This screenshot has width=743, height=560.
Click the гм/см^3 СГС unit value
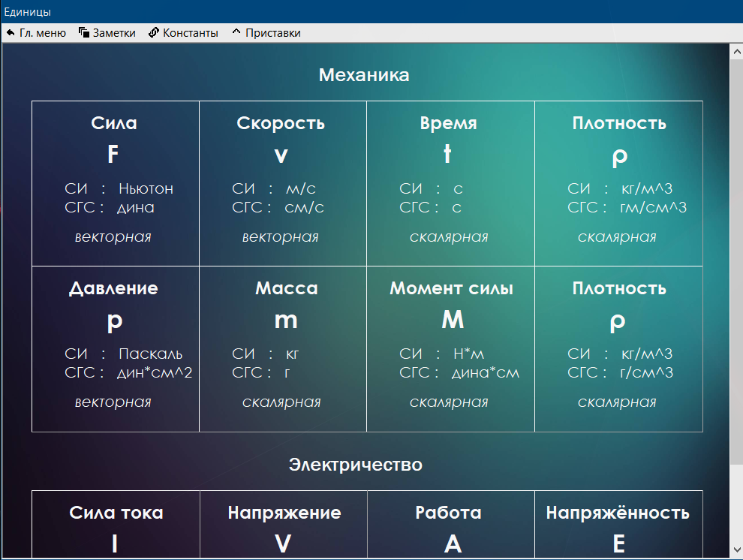[x=653, y=207]
